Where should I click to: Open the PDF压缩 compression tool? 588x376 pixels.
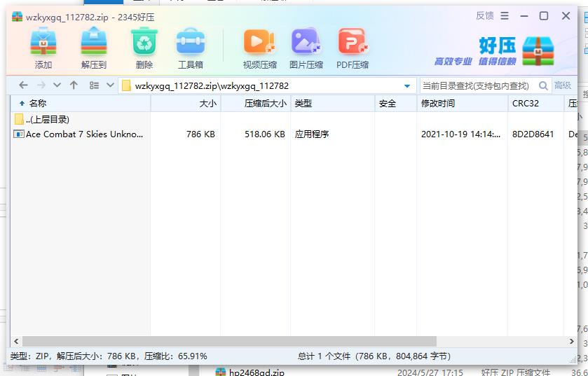click(x=353, y=42)
